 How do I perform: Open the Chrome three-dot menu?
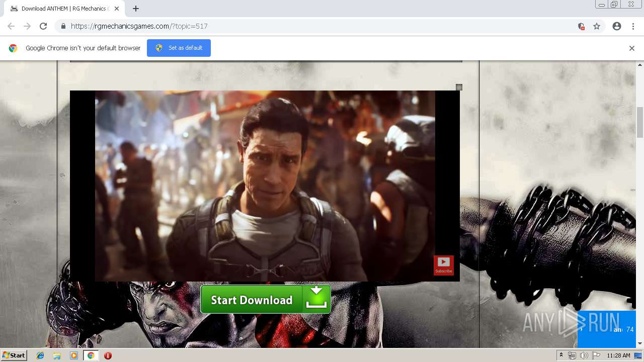click(x=633, y=26)
